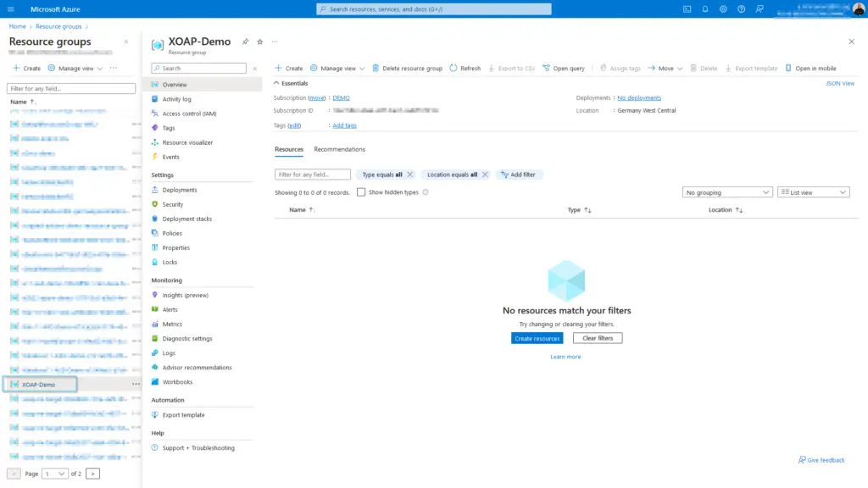The image size is (868, 488).
Task: Open the List view dropdown
Action: point(813,192)
